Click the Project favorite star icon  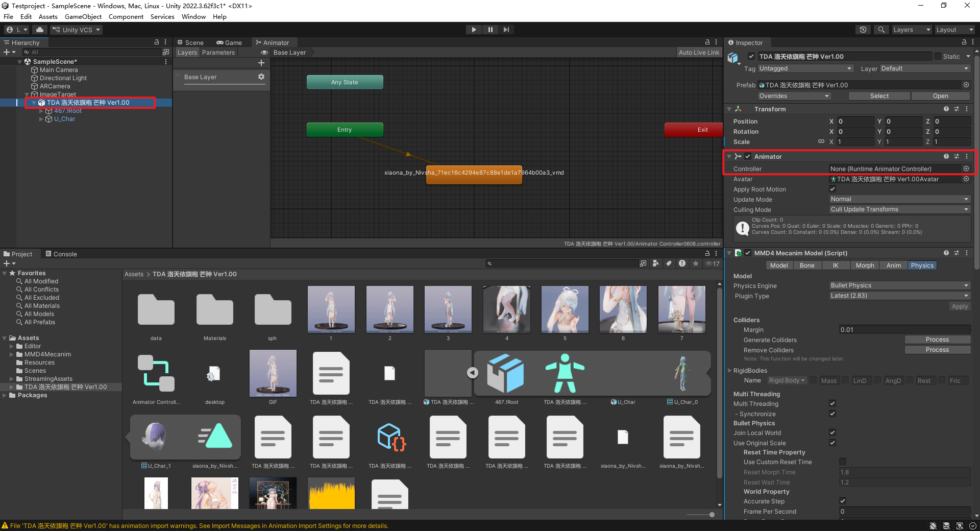coord(695,263)
